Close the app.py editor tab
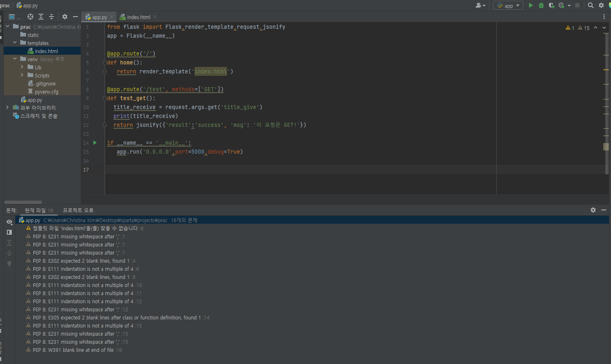The image size is (611, 364). tap(111, 17)
